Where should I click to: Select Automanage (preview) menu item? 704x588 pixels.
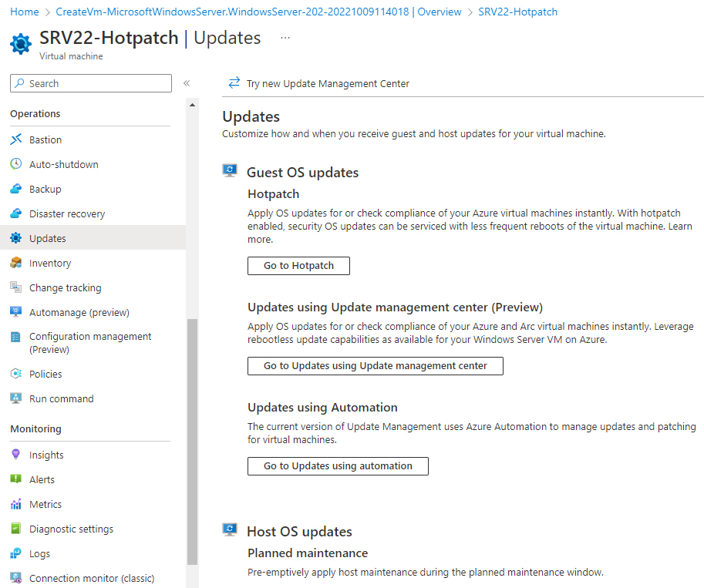(79, 312)
